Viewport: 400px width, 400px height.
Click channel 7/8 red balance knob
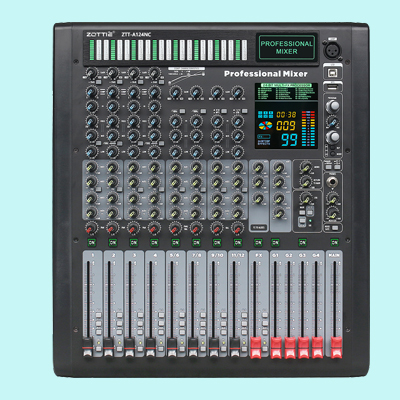[x=196, y=228]
